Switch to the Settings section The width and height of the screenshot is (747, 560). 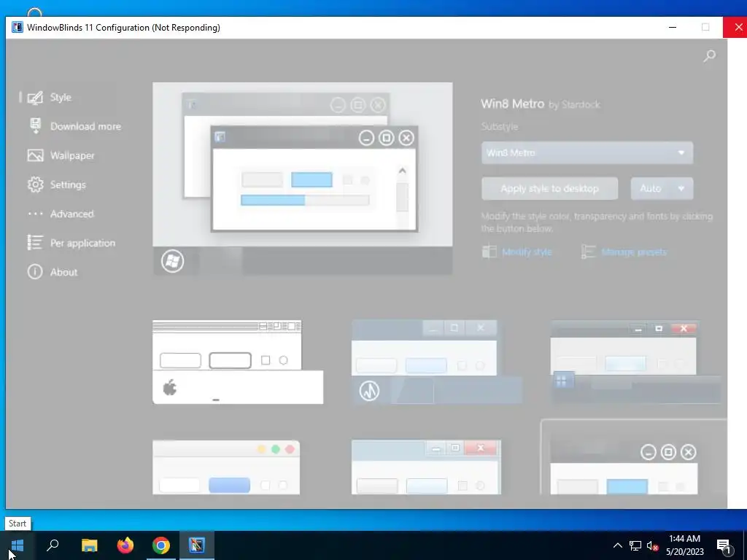[x=68, y=184]
